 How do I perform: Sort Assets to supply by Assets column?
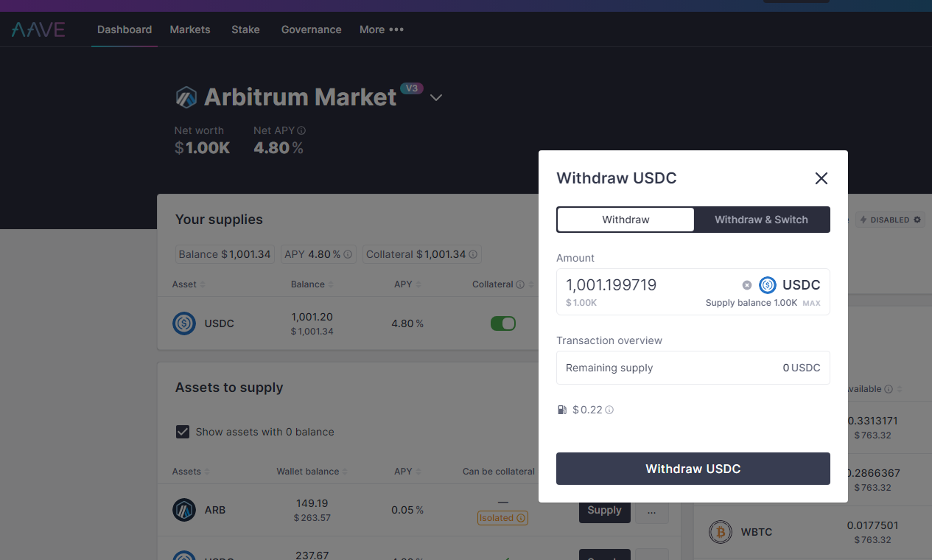tap(191, 472)
